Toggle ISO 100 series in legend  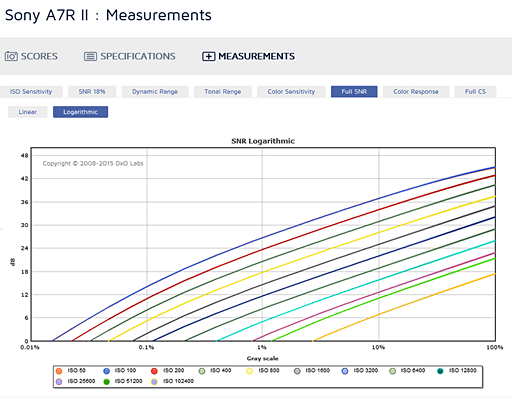click(x=120, y=371)
